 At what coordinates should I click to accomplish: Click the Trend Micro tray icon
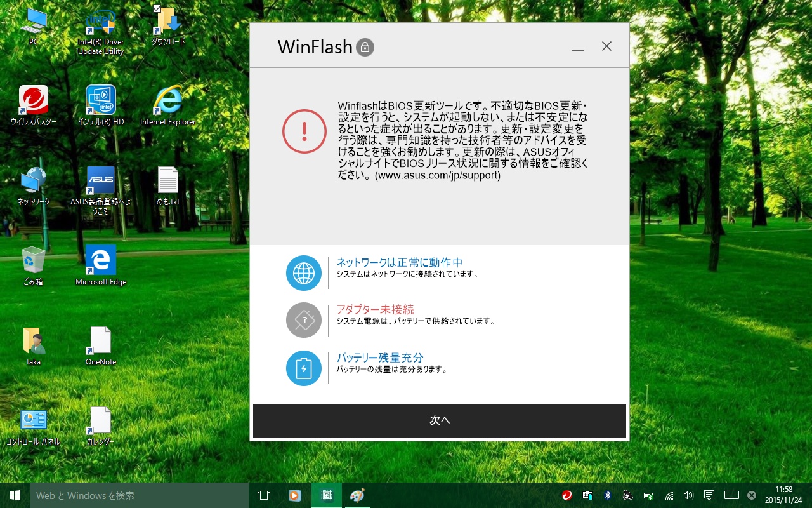(567, 495)
